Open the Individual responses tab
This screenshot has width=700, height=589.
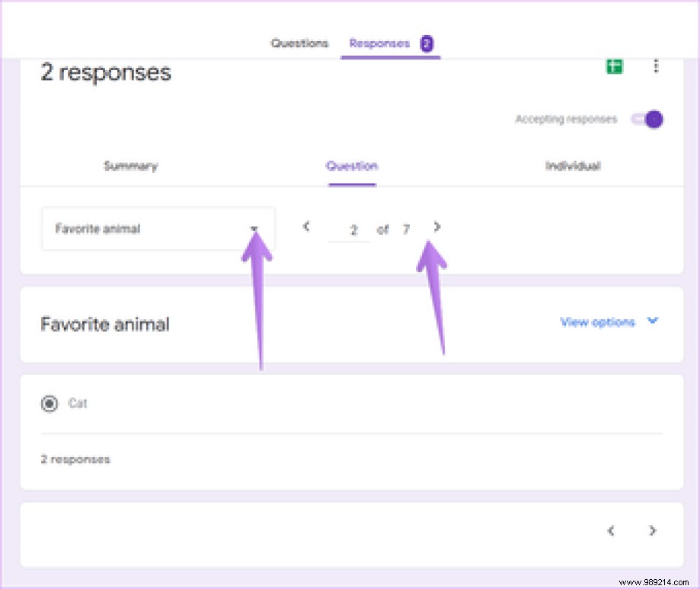573,166
